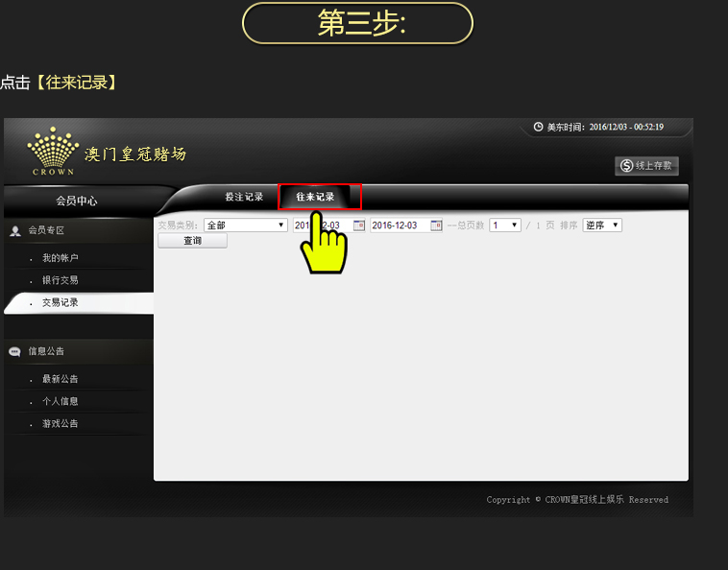Viewport: 728px width, 570px height.
Task: Open 我的帐户 in the sidebar
Action: click(x=61, y=258)
